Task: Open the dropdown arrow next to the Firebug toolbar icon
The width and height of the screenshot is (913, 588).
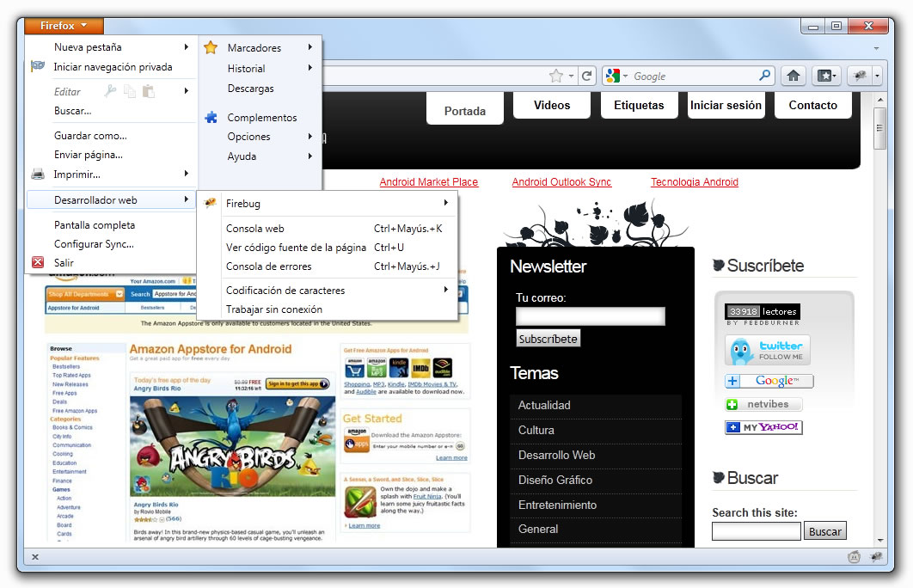Action: point(877,76)
